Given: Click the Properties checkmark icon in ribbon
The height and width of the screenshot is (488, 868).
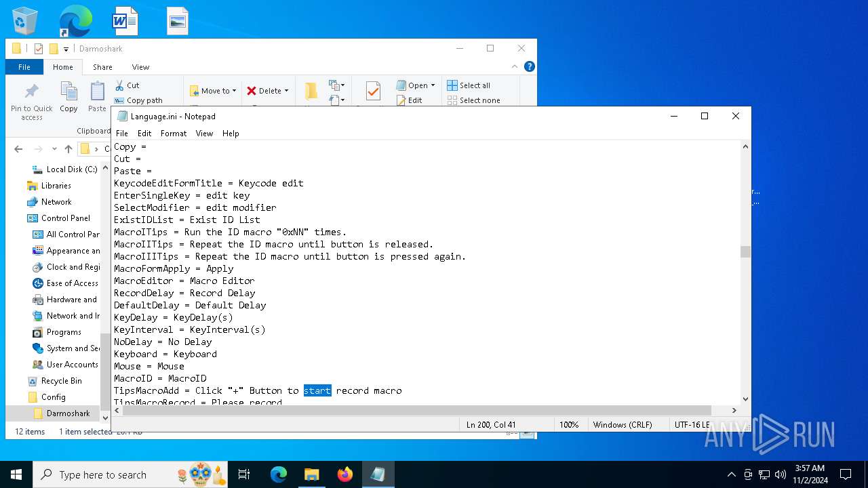Looking at the screenshot, I should (x=373, y=91).
